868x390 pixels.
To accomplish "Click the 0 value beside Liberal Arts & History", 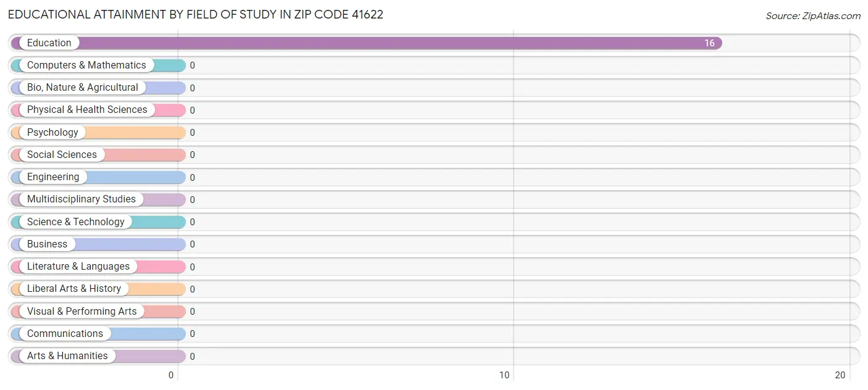I will [192, 289].
